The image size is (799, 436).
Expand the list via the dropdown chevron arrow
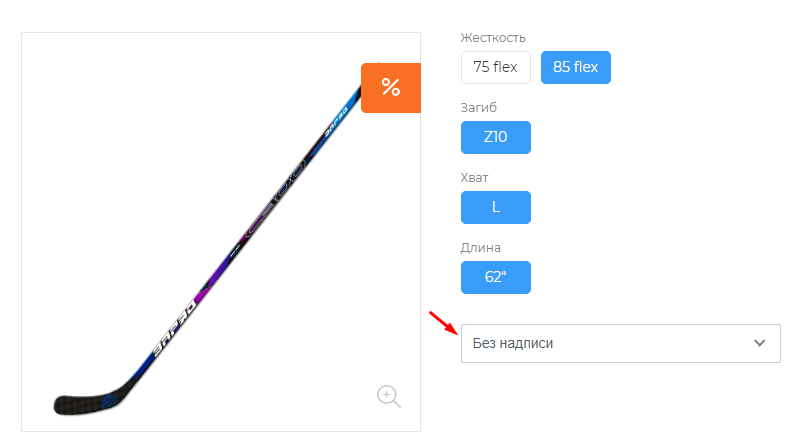[760, 343]
